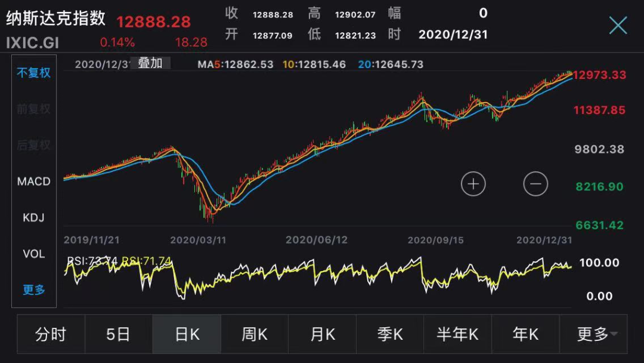This screenshot has width=644, height=363.
Task: Expand the 更多 period dropdown
Action: click(593, 334)
